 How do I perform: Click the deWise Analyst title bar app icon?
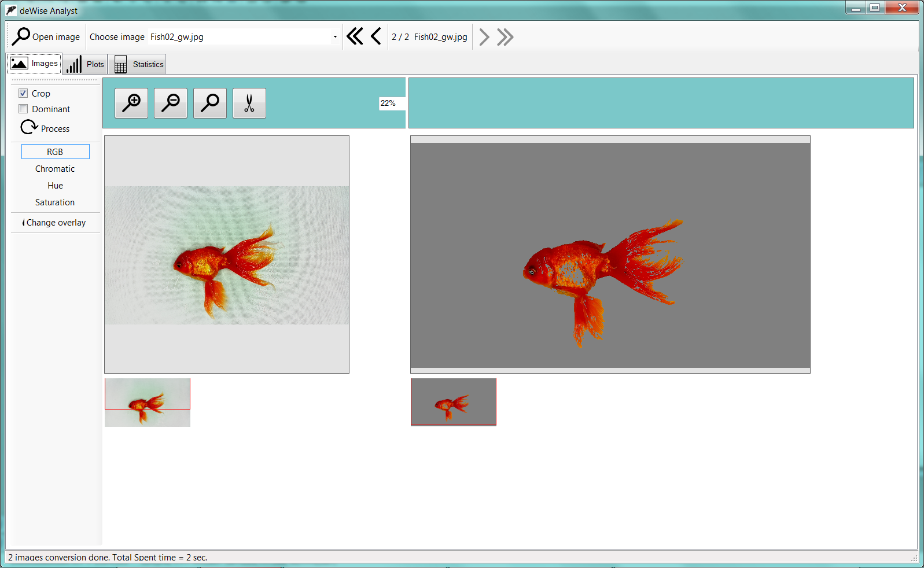(x=11, y=10)
